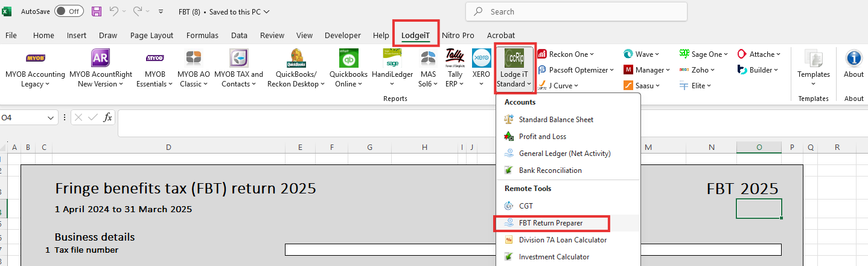Screen dimensions: 868x266
Task: Click the Insert Function fx icon
Action: coord(107,117)
